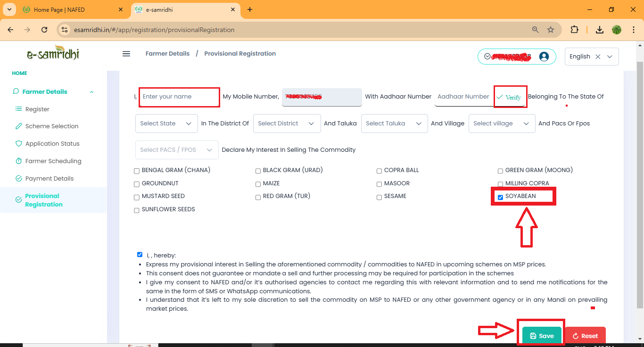
Task: Expand the Select District dropdown
Action: point(286,123)
